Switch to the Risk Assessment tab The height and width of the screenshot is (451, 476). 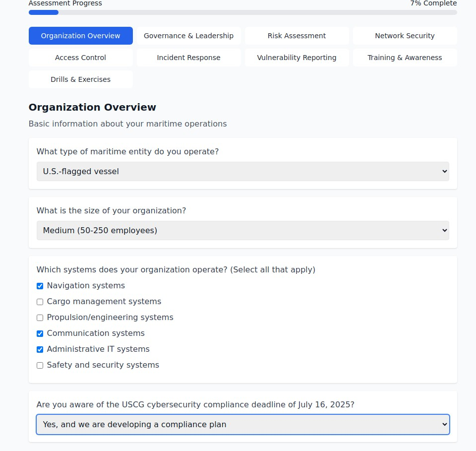click(x=297, y=36)
